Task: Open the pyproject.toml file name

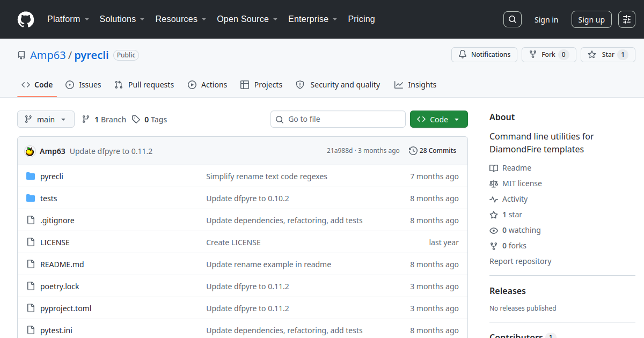Action: click(66, 308)
